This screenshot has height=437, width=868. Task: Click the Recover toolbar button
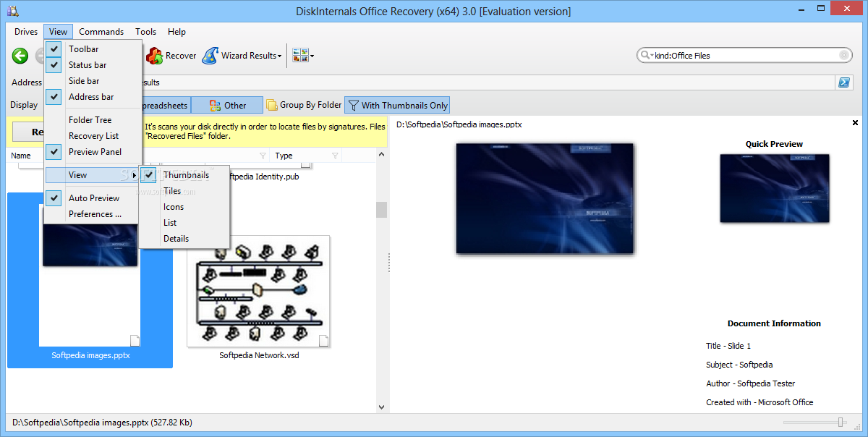click(x=171, y=56)
